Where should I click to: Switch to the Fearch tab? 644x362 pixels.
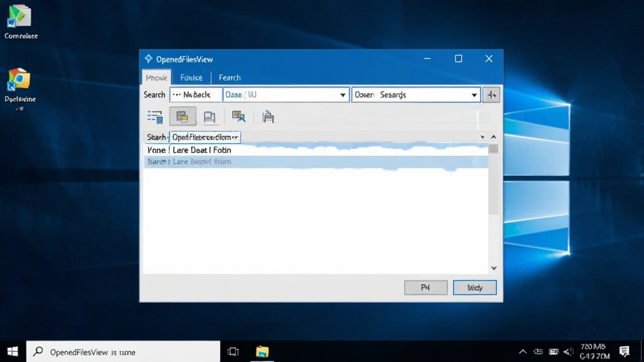point(230,77)
